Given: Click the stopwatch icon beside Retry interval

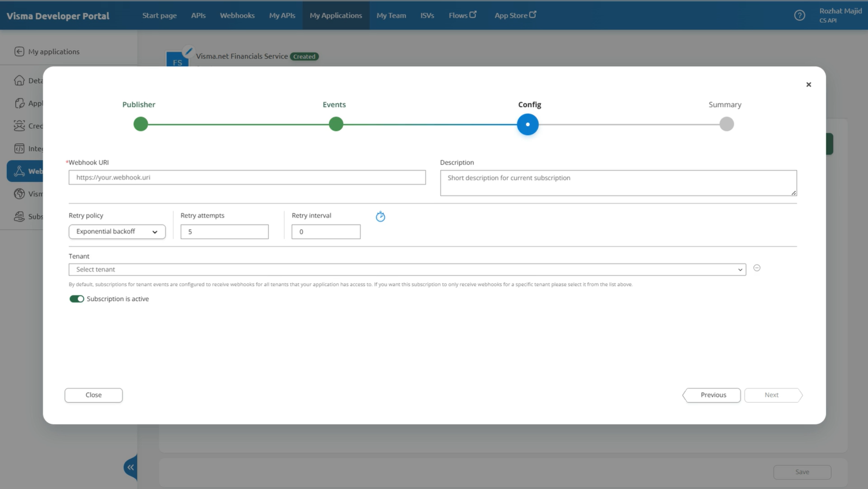Looking at the screenshot, I should click(380, 217).
